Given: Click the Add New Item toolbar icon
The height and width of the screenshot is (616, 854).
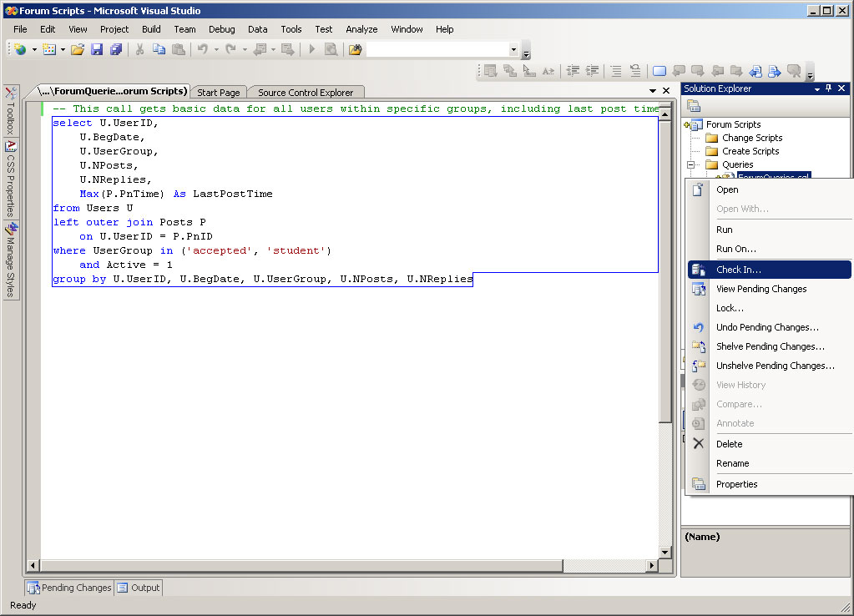Looking at the screenshot, I should 49,49.
